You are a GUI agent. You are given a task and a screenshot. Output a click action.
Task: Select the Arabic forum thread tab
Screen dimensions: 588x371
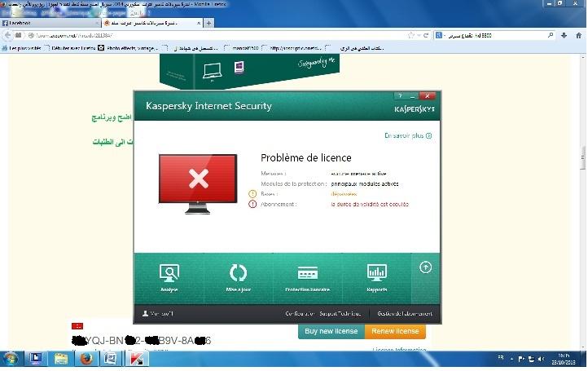(152, 23)
